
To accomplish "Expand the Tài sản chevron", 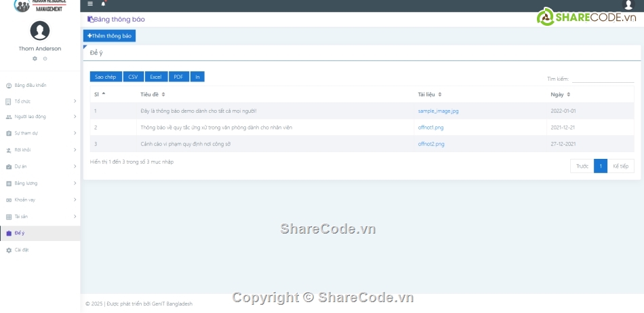I will 75,217.
